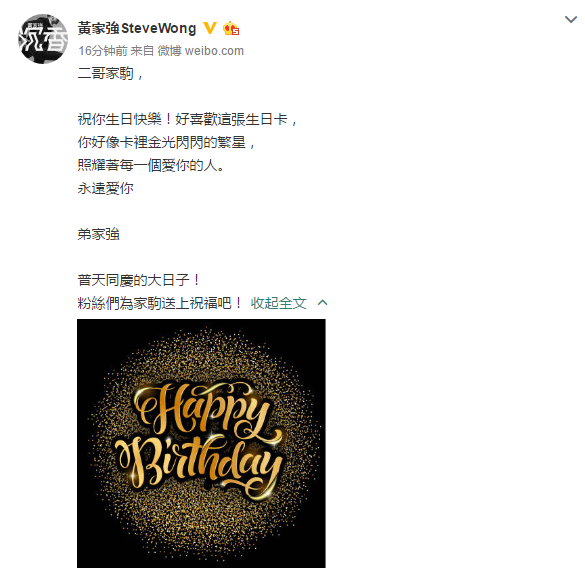
Task: Click the 你好像卡裡金光閃閃的繁星 line
Action: point(166,143)
